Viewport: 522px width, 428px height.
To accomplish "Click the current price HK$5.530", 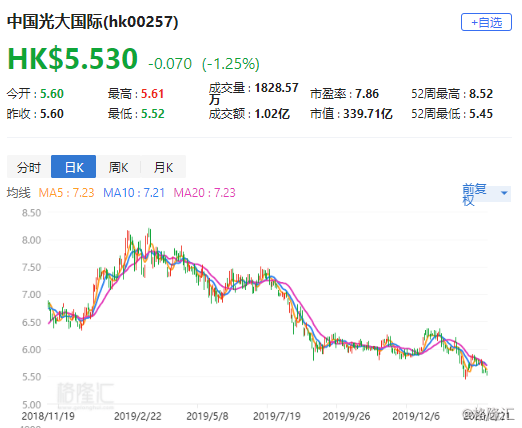I will (x=72, y=59).
